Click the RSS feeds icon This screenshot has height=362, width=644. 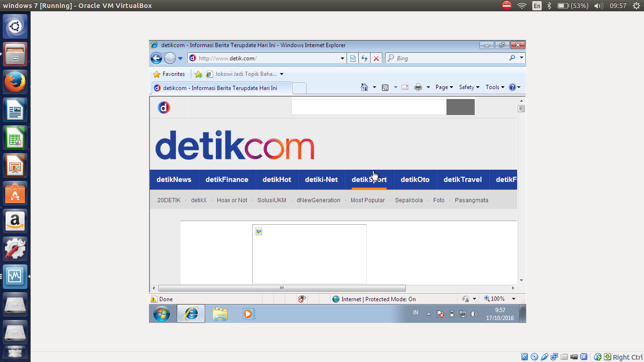click(x=385, y=87)
